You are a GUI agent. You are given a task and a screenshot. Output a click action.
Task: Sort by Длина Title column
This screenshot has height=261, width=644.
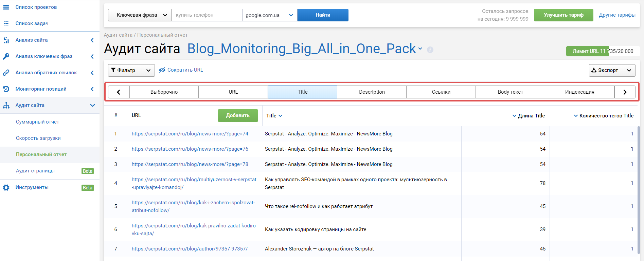coord(529,116)
